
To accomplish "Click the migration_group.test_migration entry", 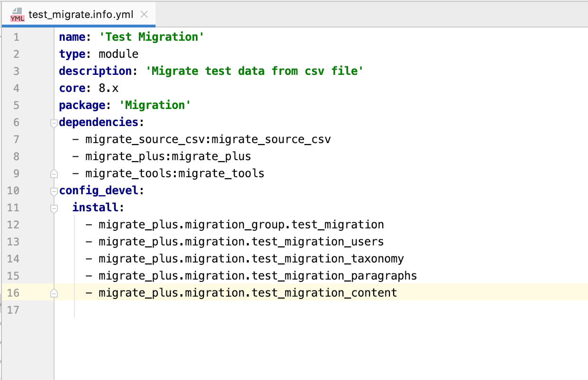I will [x=241, y=224].
